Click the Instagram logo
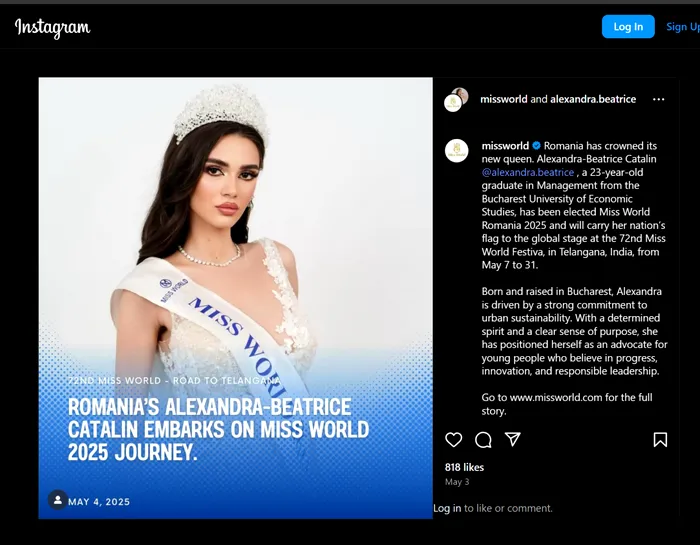700x545 pixels. (52, 28)
